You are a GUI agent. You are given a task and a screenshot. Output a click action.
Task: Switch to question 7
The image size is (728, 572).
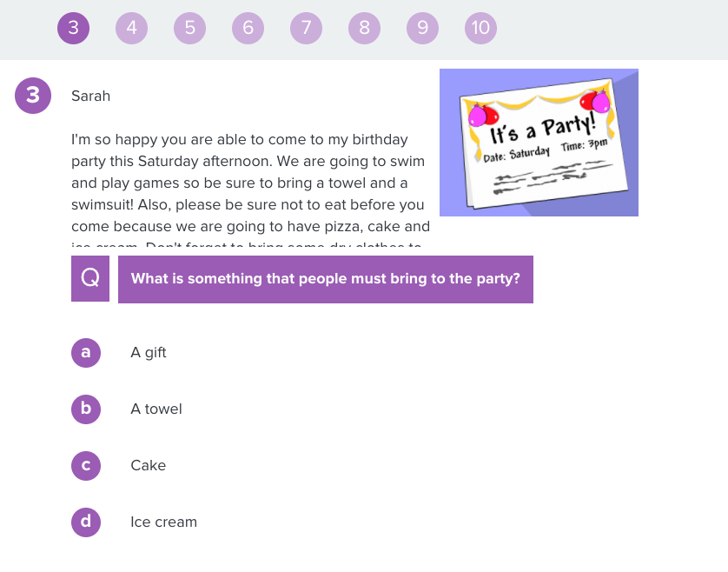pyautogui.click(x=306, y=28)
